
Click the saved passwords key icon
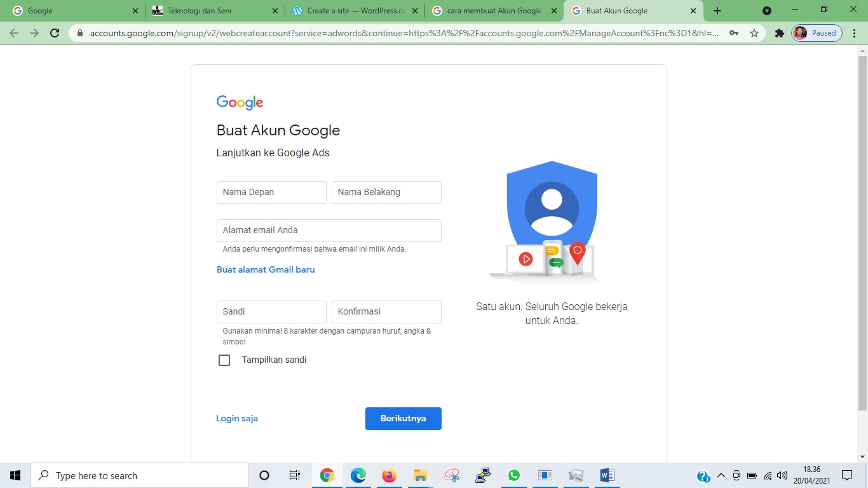[734, 33]
